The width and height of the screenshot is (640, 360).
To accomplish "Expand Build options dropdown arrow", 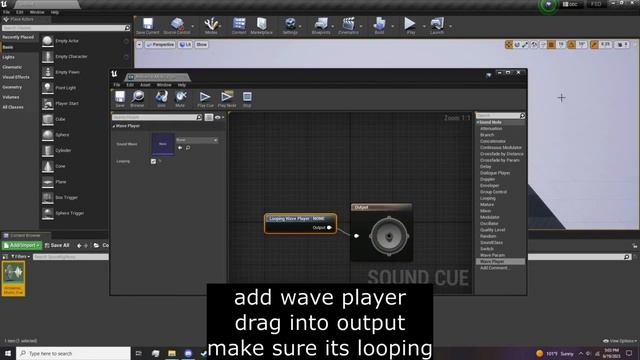I will (393, 27).
